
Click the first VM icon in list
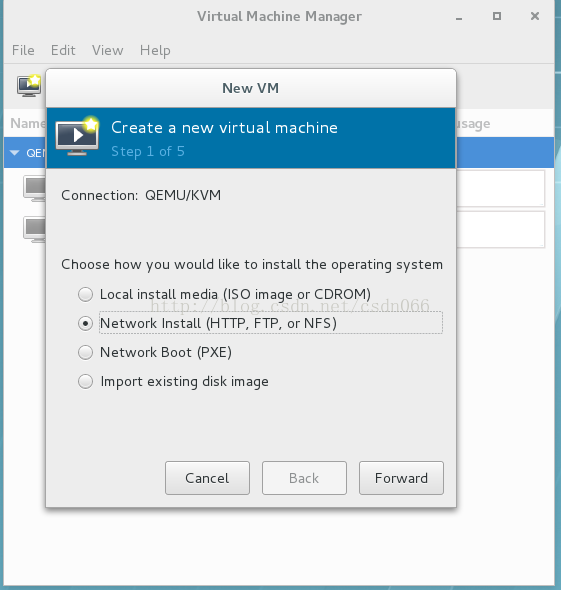(34, 188)
